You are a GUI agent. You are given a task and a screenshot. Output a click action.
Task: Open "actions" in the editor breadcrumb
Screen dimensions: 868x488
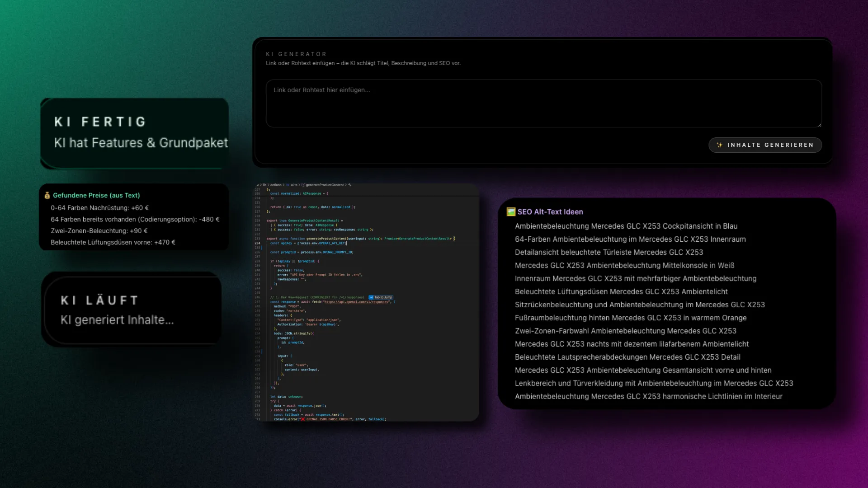pos(276,185)
